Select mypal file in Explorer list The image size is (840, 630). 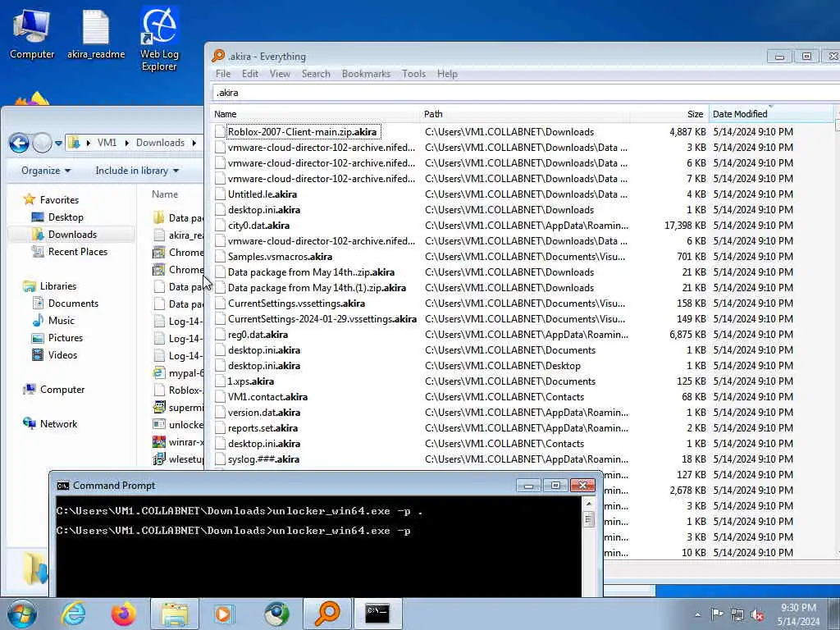[178, 373]
